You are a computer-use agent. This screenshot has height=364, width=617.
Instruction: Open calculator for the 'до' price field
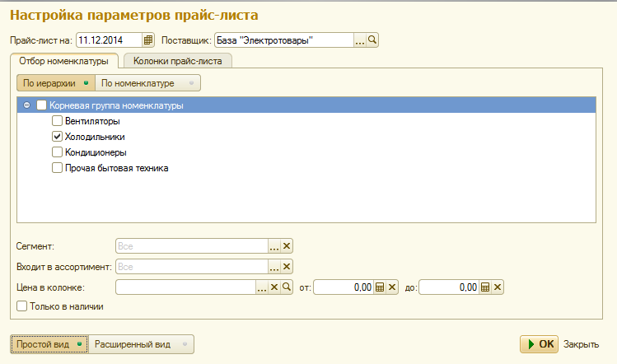coord(485,287)
